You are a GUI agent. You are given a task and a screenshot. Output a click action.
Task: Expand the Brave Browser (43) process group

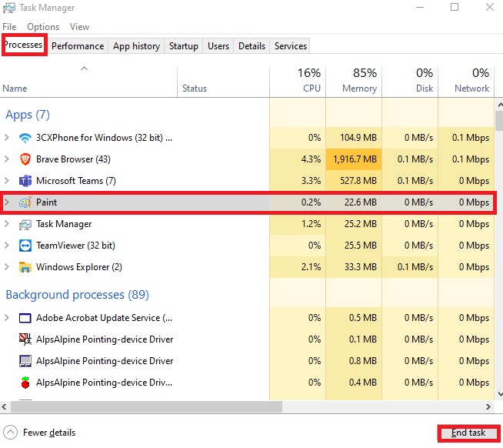(6, 159)
